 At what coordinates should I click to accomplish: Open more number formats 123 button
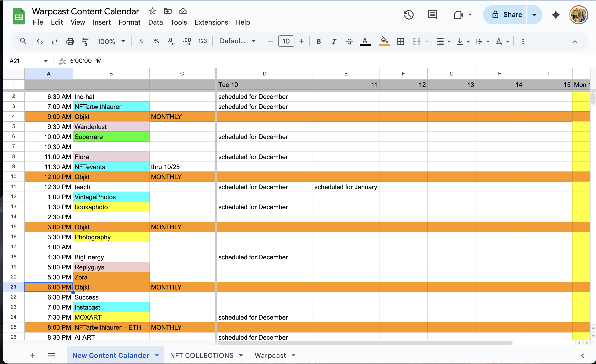pyautogui.click(x=202, y=41)
